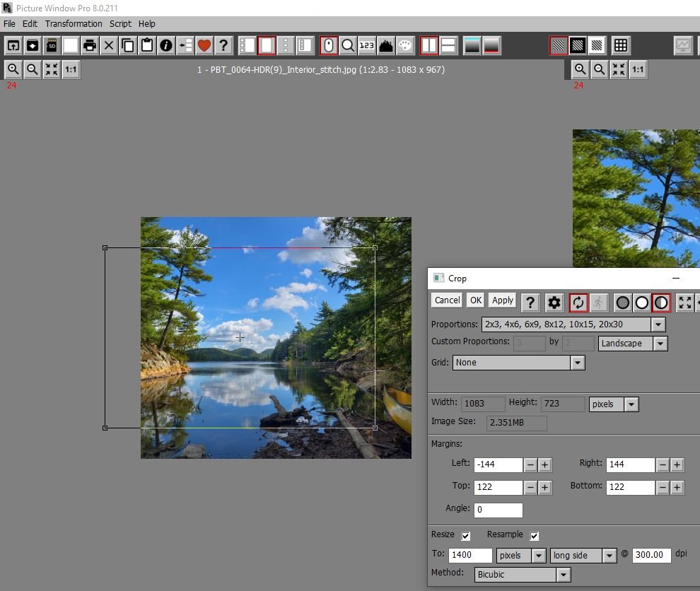Click the SD card icon
Screen dimensions: 700x591
[52, 46]
